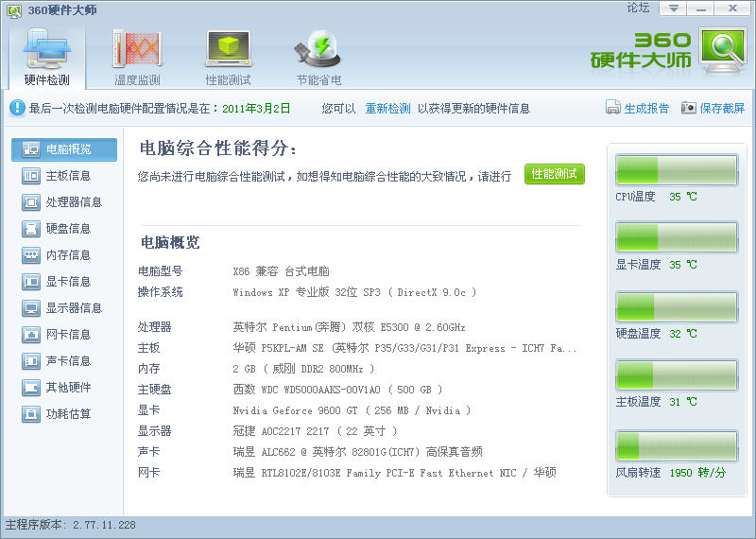Click the app icon in the title bar
This screenshot has width=756, height=539.
pyautogui.click(x=14, y=10)
